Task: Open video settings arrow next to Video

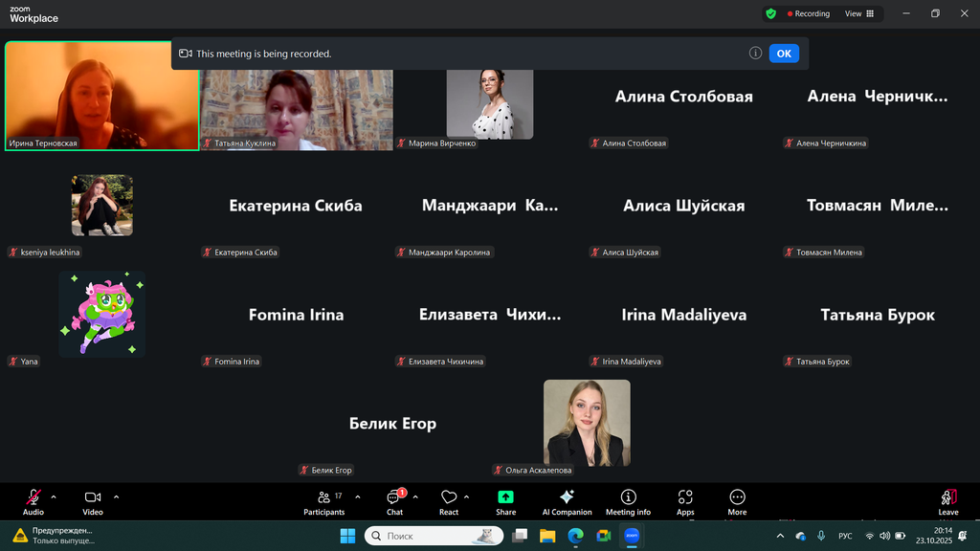Action: pos(116,496)
